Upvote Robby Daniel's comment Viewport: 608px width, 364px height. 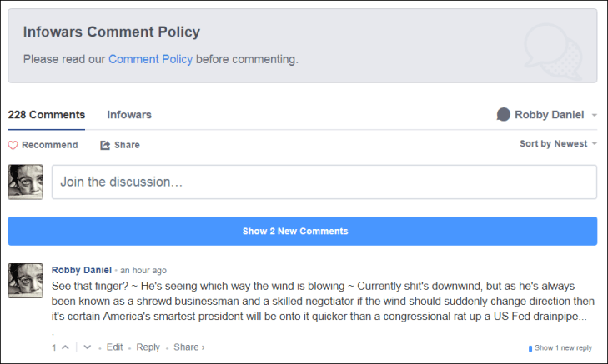point(67,347)
